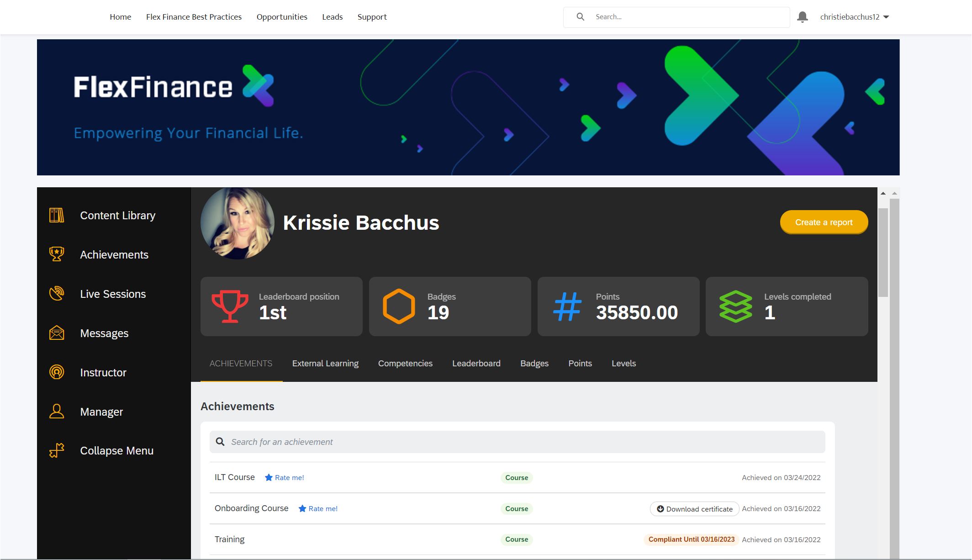Image resolution: width=972 pixels, height=560 pixels.
Task: Open Messages via the envelope icon
Action: [56, 333]
